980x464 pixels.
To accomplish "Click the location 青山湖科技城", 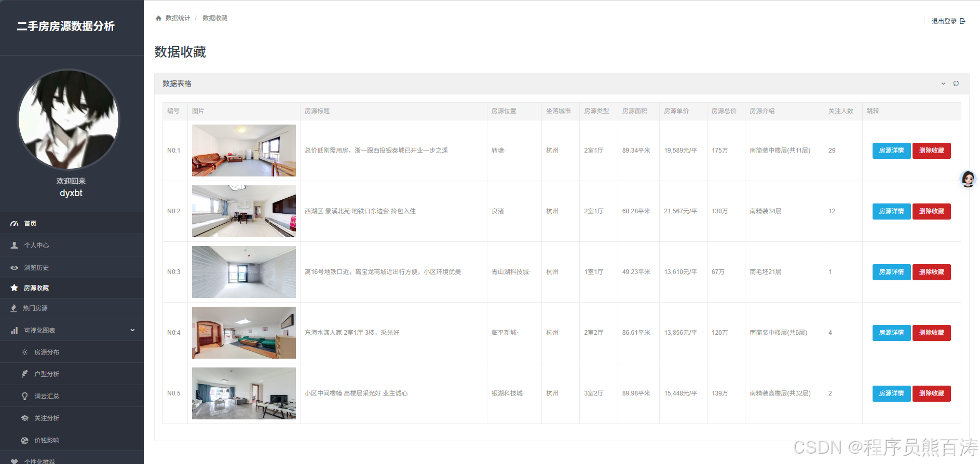I will coord(511,272).
